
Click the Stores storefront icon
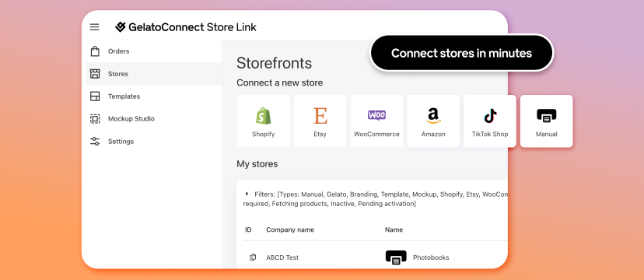tap(95, 74)
